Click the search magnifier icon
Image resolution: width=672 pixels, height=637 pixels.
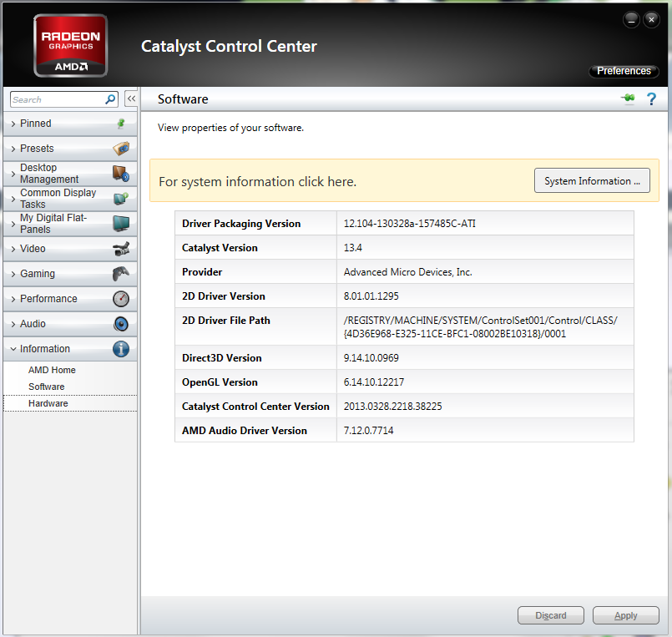110,99
